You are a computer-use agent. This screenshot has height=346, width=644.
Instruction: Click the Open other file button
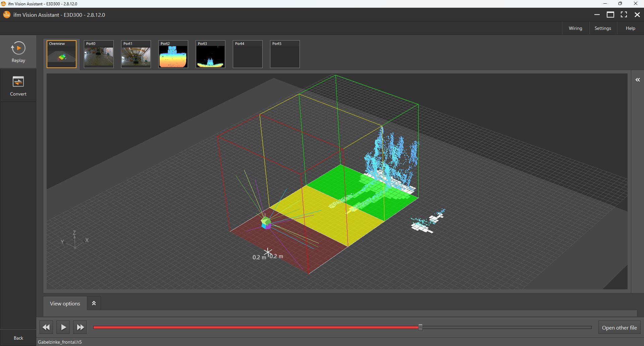point(619,328)
